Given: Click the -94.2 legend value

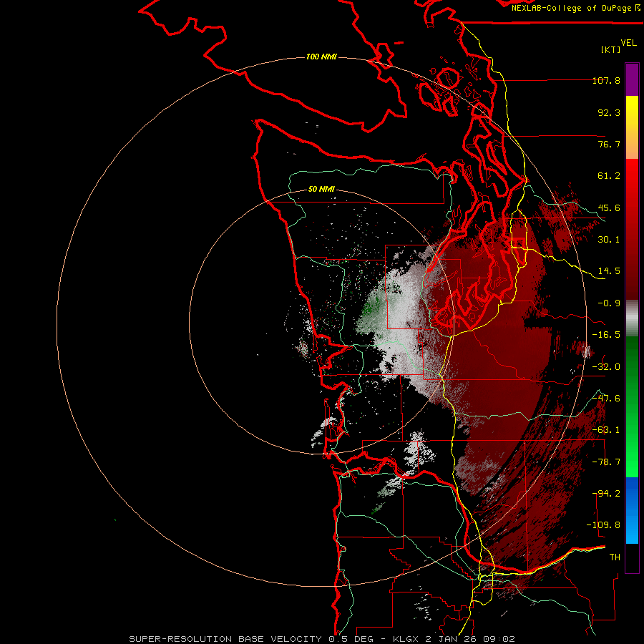Looking at the screenshot, I should coord(608,494).
